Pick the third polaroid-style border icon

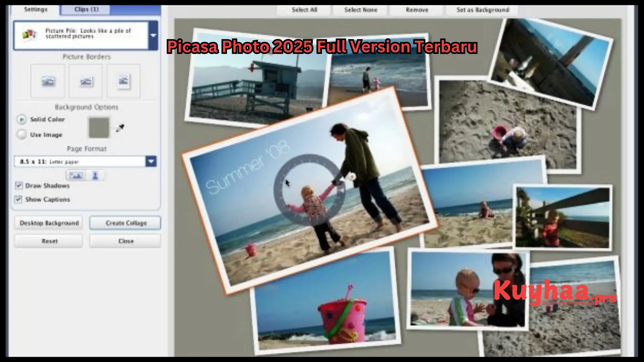click(123, 81)
